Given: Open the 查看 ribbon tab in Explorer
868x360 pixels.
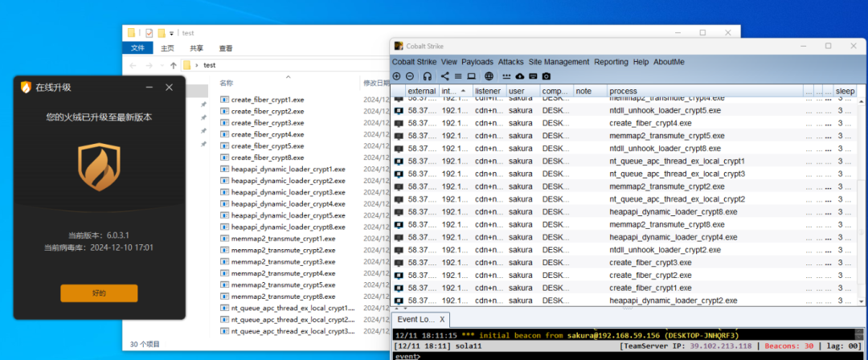Looking at the screenshot, I should coord(226,48).
